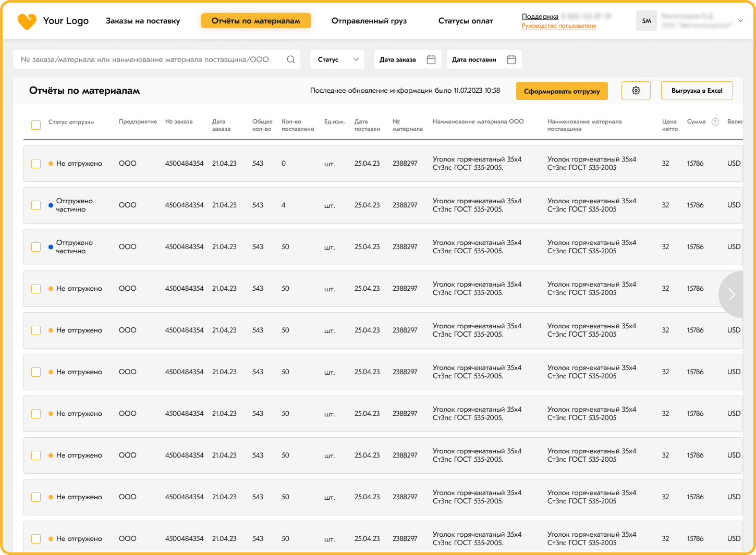This screenshot has height=555, width=756.
Task: Open calendar icon in Дата поставки
Action: click(x=511, y=59)
